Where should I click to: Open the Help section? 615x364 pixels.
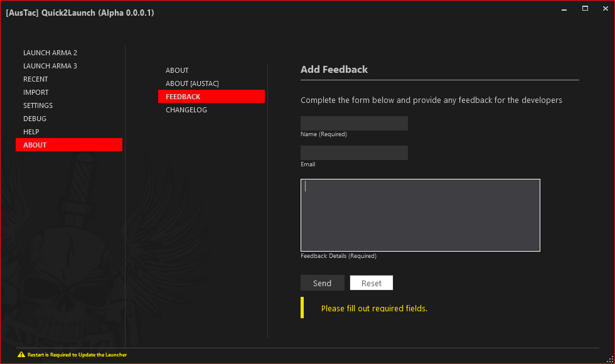[68, 132]
